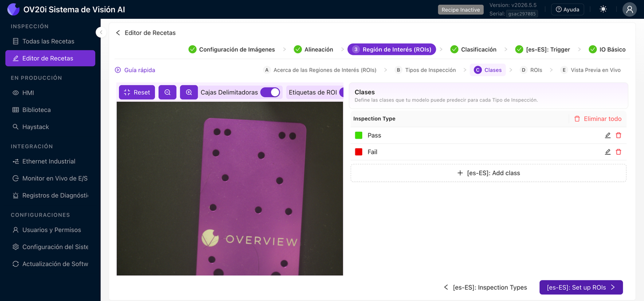This screenshot has height=301, width=644.
Task: Click the green check on Clasificación step
Action: pyautogui.click(x=455, y=49)
